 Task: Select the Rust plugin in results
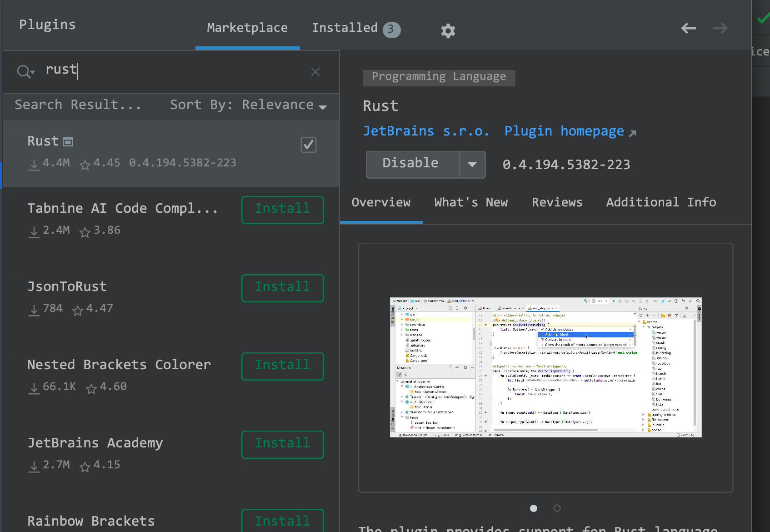pos(171,154)
